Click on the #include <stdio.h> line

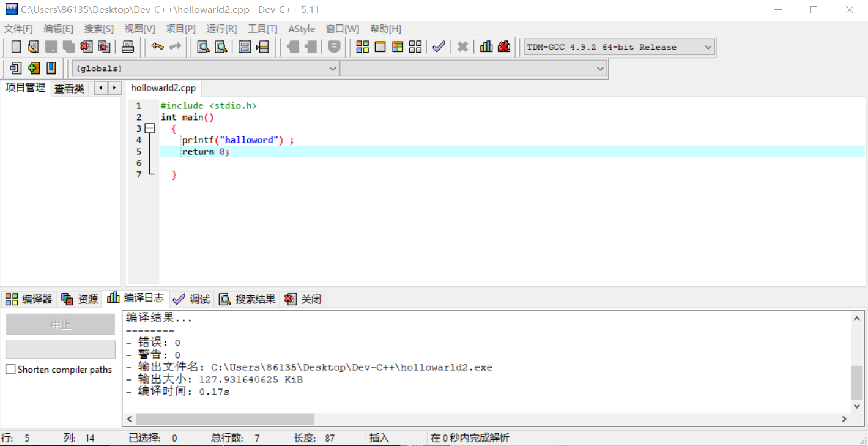(209, 106)
